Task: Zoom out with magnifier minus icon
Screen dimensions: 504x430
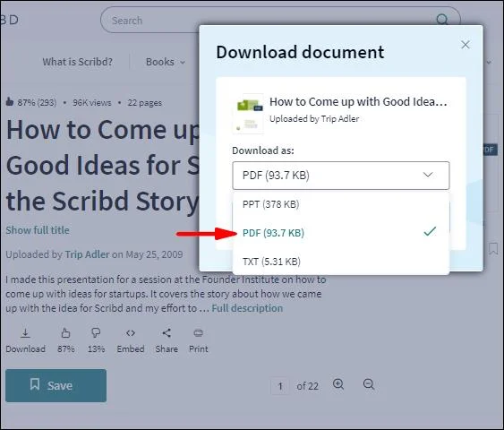Action: [x=369, y=384]
